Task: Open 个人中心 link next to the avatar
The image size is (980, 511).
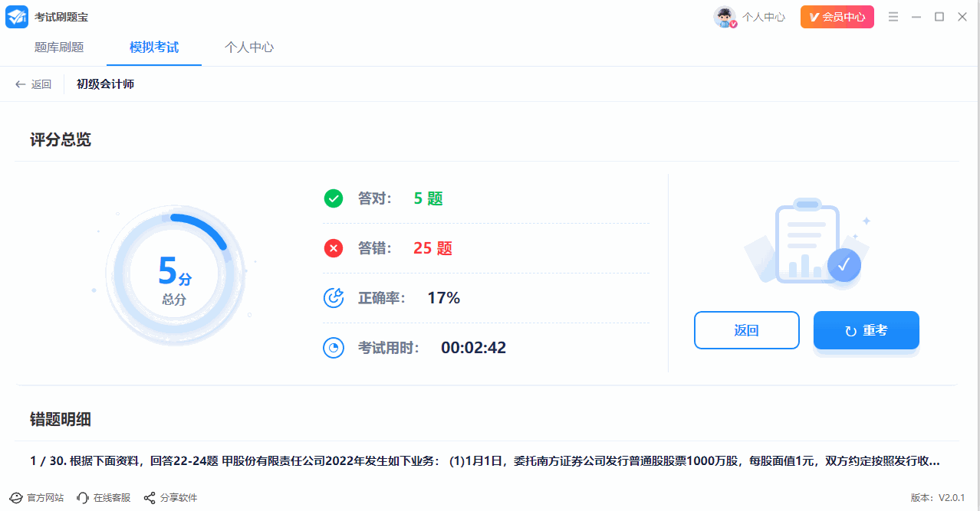Action: tap(764, 17)
